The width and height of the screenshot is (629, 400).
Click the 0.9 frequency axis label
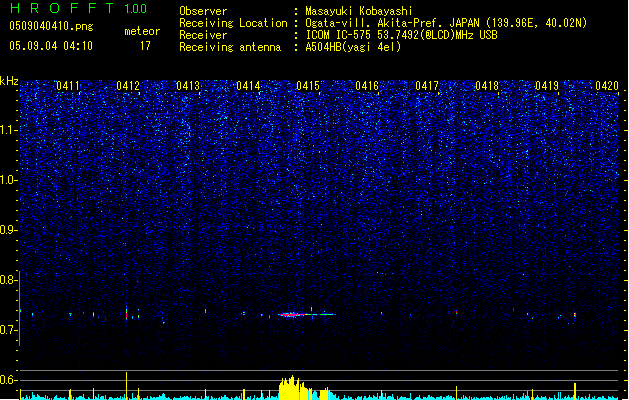point(8,230)
